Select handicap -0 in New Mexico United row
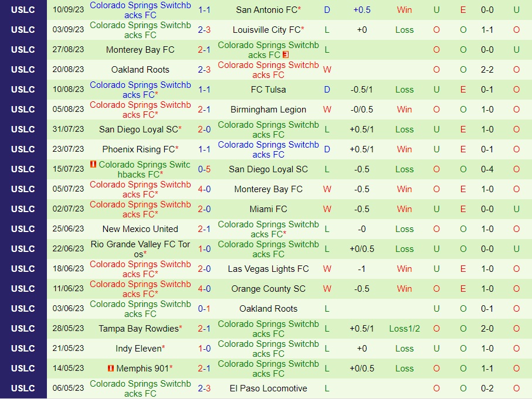Image resolution: width=532 pixels, height=399 pixels. click(362, 229)
